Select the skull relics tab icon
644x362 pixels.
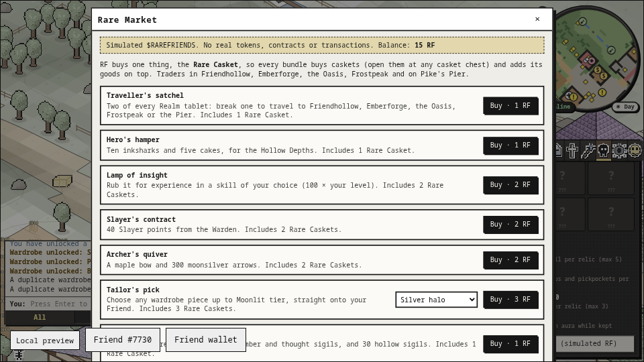click(x=603, y=151)
